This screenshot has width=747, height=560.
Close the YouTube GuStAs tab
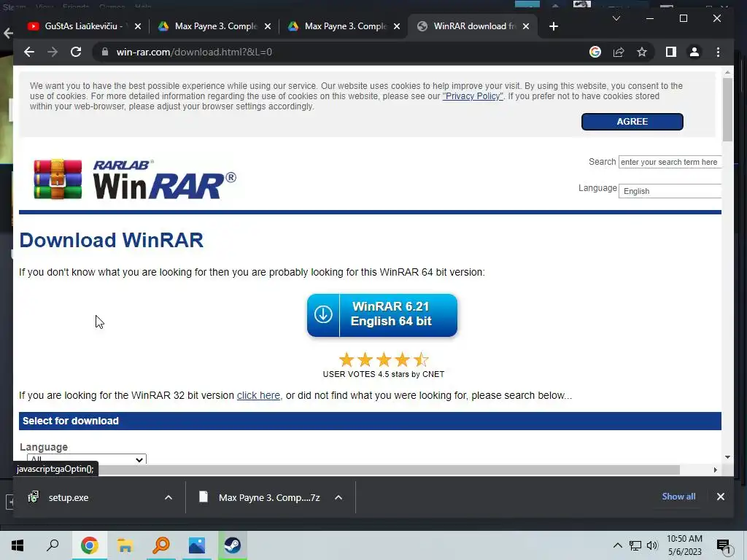tap(138, 26)
